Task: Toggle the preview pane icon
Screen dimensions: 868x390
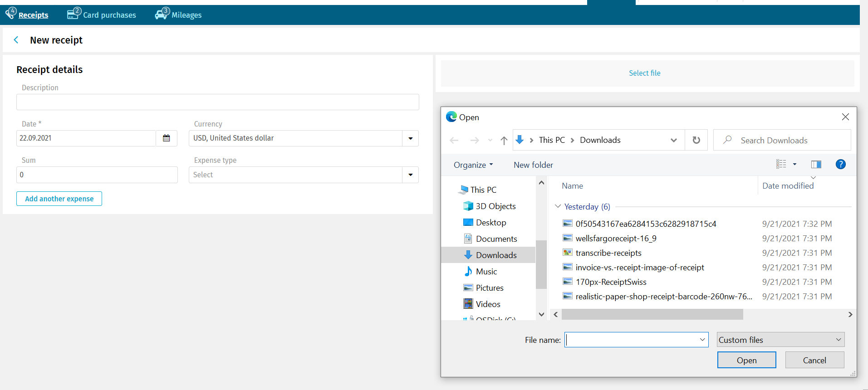Action: tap(816, 165)
